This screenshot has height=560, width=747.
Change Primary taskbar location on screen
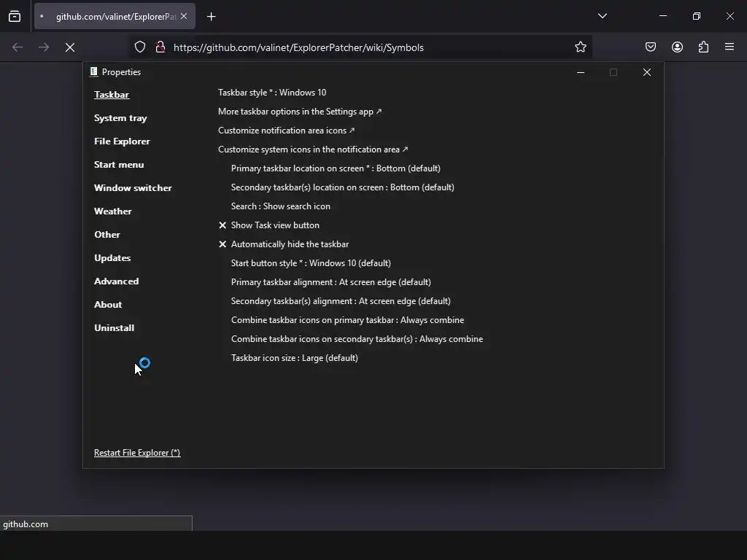(x=336, y=168)
